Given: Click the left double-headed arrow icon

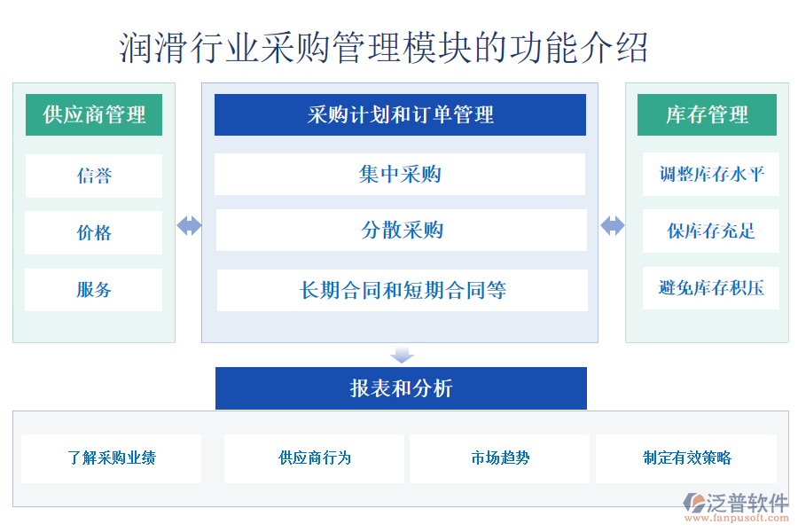Looking at the screenshot, I should click(189, 226).
